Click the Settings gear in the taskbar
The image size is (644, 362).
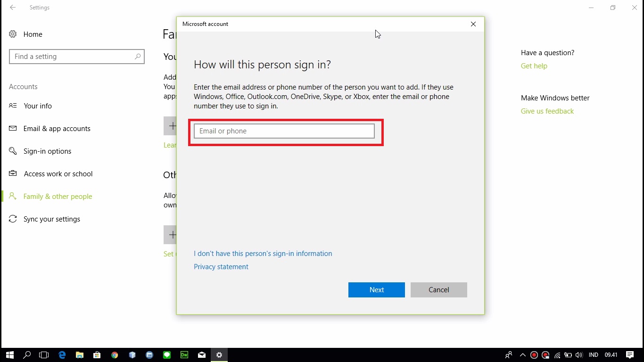(219, 355)
